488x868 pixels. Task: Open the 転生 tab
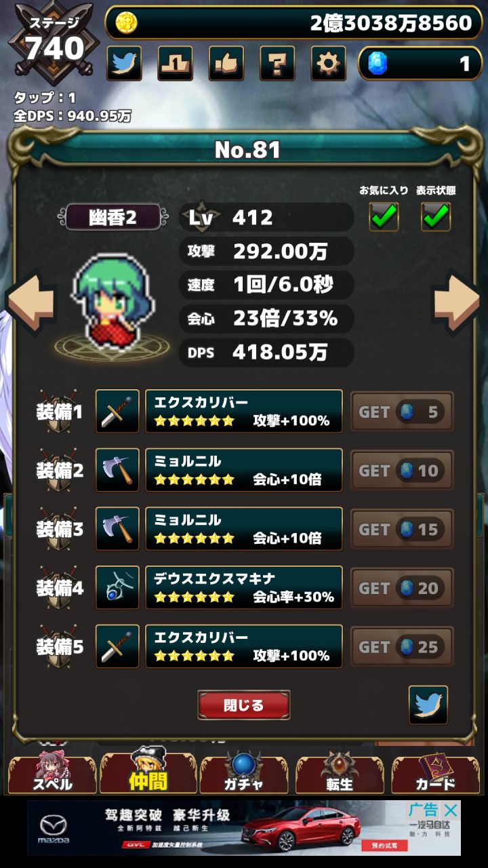[x=340, y=773]
